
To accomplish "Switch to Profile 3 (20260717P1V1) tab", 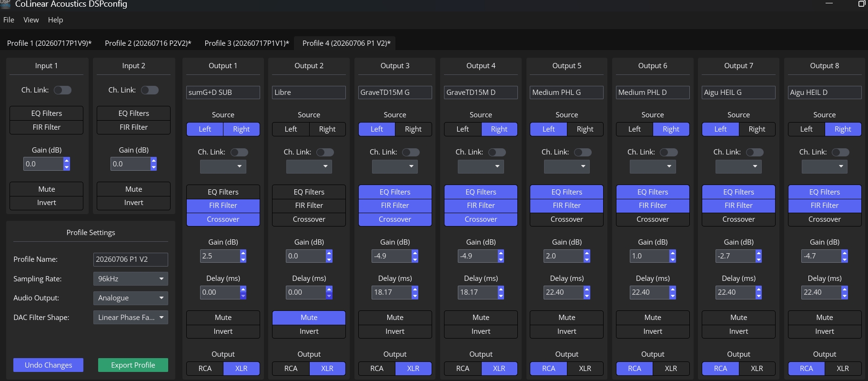I will point(247,43).
